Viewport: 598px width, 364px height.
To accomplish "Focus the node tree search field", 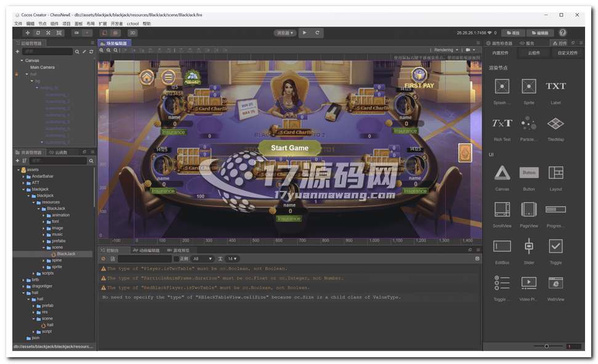I will coord(47,52).
